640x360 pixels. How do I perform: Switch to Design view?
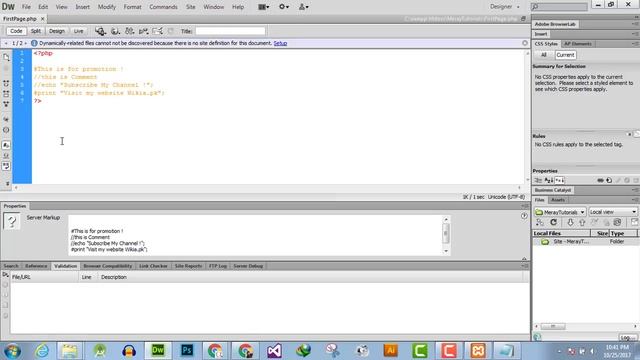point(57,31)
